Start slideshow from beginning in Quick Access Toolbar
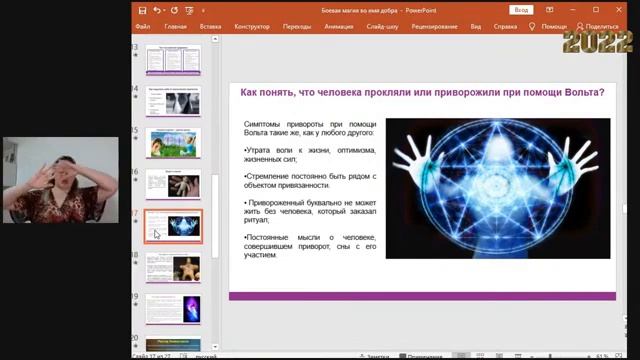Viewport: 640px width, 360px height. coord(189,11)
